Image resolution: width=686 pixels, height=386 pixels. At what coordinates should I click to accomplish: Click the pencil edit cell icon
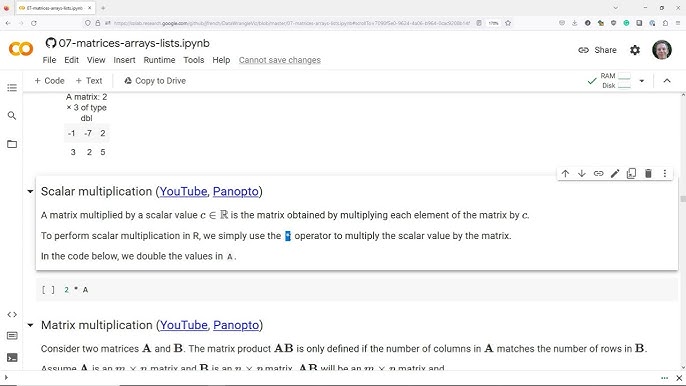(615, 173)
